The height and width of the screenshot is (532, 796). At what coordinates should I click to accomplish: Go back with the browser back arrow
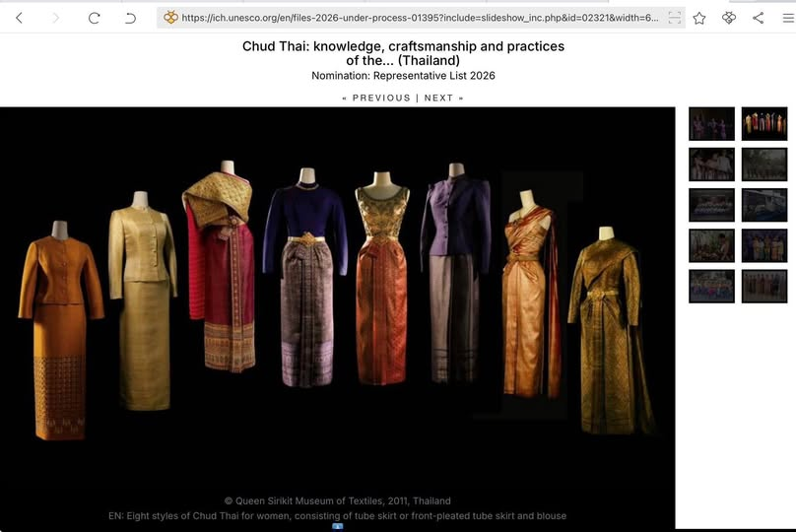point(20,19)
